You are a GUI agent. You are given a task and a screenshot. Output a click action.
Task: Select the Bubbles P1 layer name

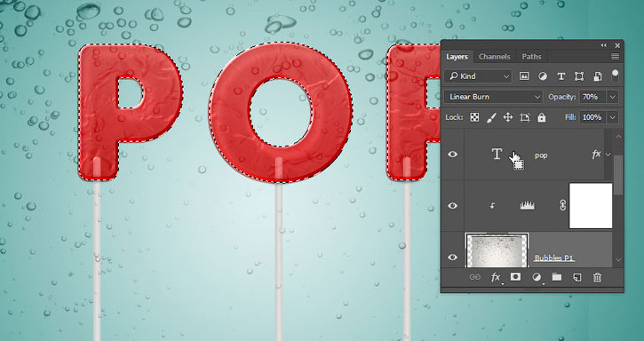(x=553, y=258)
